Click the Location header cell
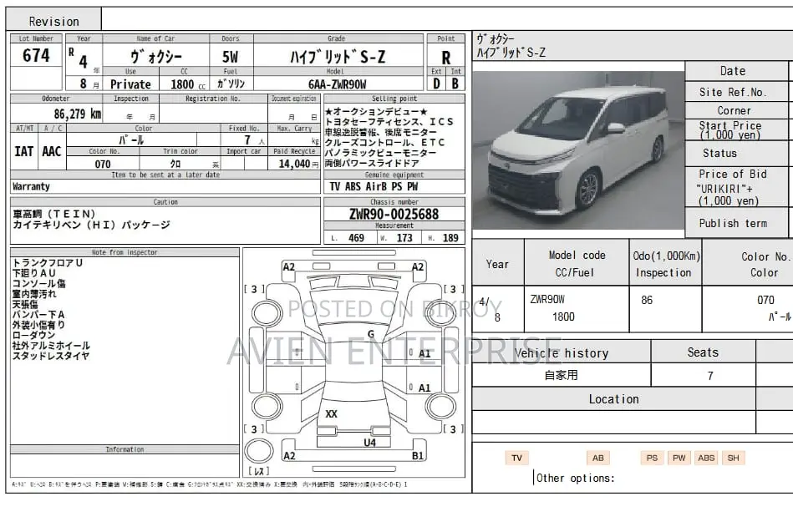This screenshot has height=532, width=793. (x=613, y=399)
